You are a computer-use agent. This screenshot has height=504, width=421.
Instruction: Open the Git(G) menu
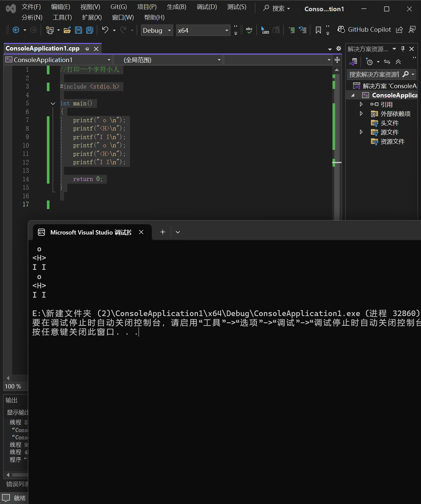pyautogui.click(x=118, y=7)
